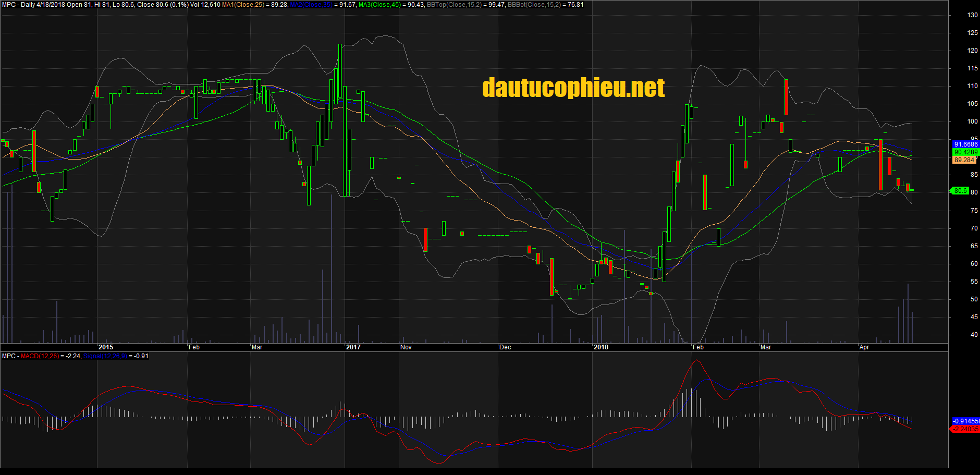Click the 110 price axis label
The width and height of the screenshot is (980, 475).
[x=973, y=86]
